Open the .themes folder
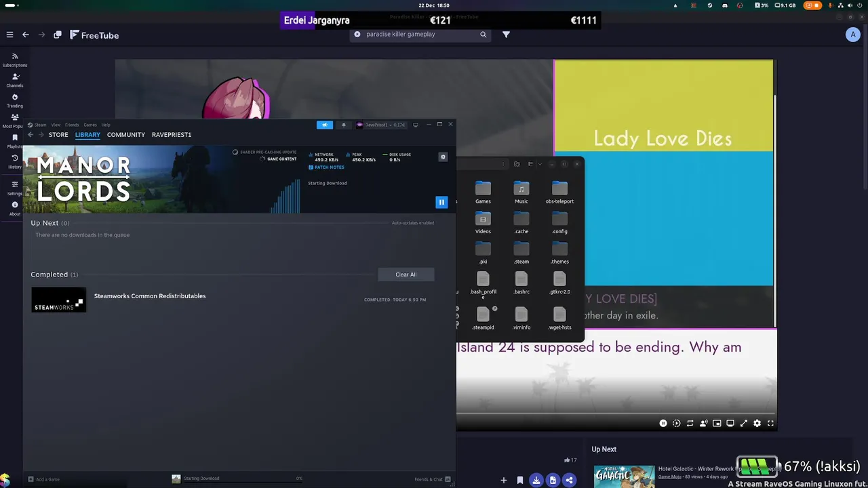Image resolution: width=868 pixels, height=488 pixels. coord(559,253)
